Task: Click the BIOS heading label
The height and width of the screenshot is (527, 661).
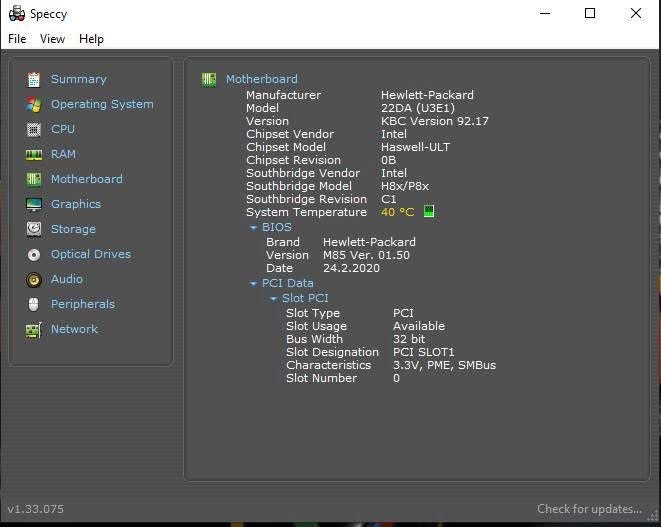Action: pyautogui.click(x=277, y=227)
